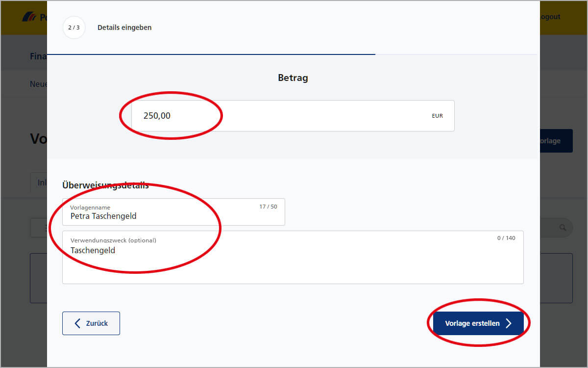Click the magnifying glass search icon
Image resolution: width=588 pixels, height=368 pixels.
click(563, 228)
